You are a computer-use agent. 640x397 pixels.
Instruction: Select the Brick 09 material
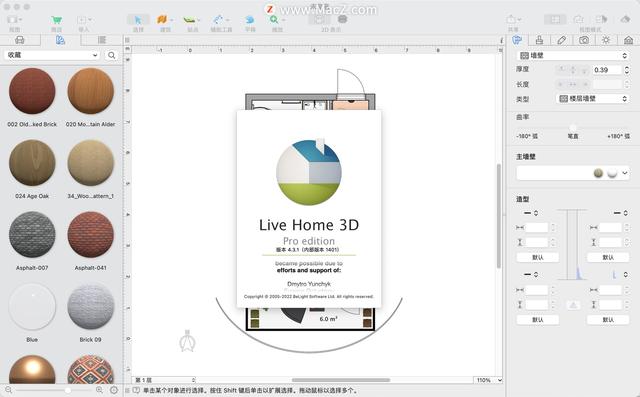(90, 306)
